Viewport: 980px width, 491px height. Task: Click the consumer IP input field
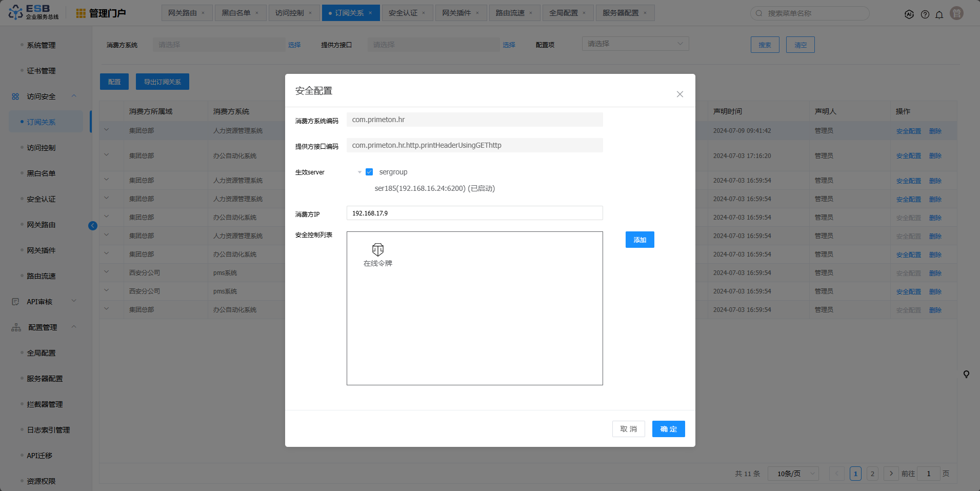click(x=474, y=213)
